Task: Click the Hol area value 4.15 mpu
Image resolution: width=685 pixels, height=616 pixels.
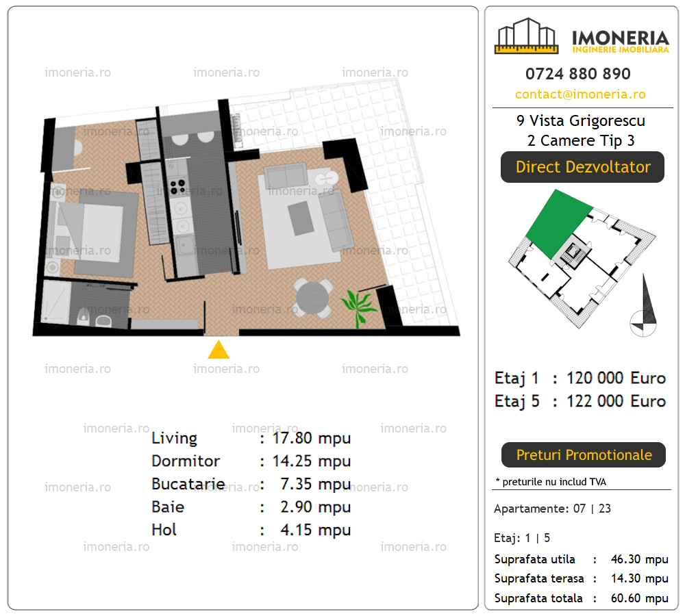Action: [x=315, y=530]
